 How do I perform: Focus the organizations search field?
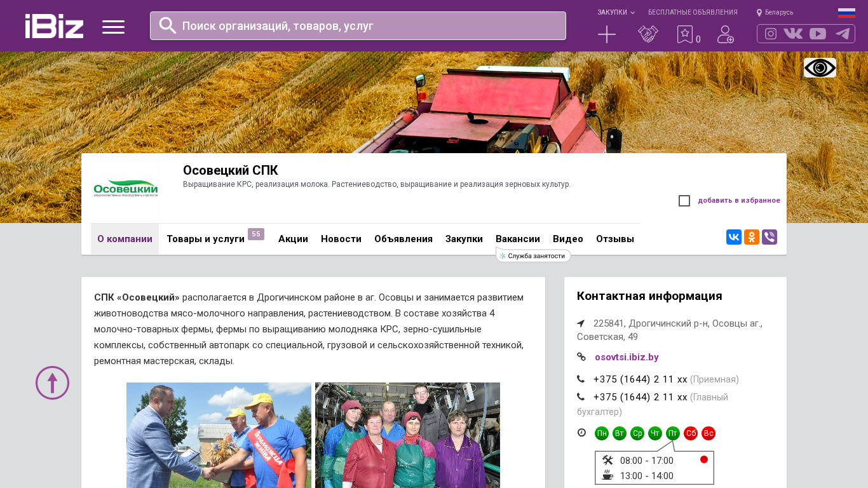tap(358, 25)
